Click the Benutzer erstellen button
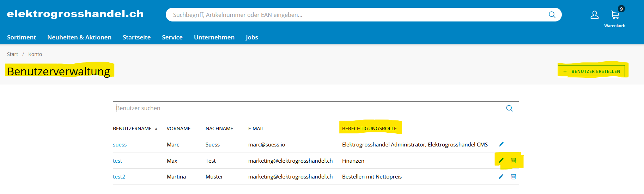 (591, 71)
